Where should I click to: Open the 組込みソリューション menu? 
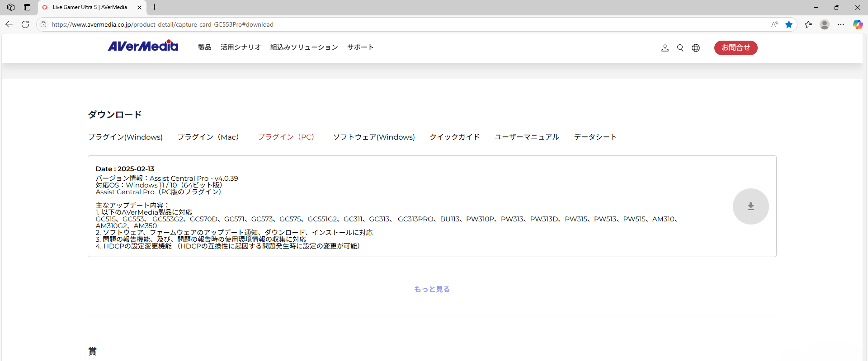click(x=304, y=47)
